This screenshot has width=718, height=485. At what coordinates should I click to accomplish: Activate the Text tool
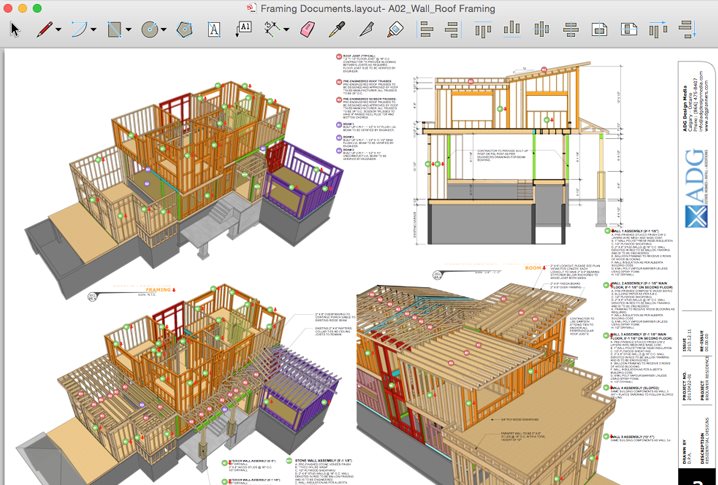click(213, 29)
